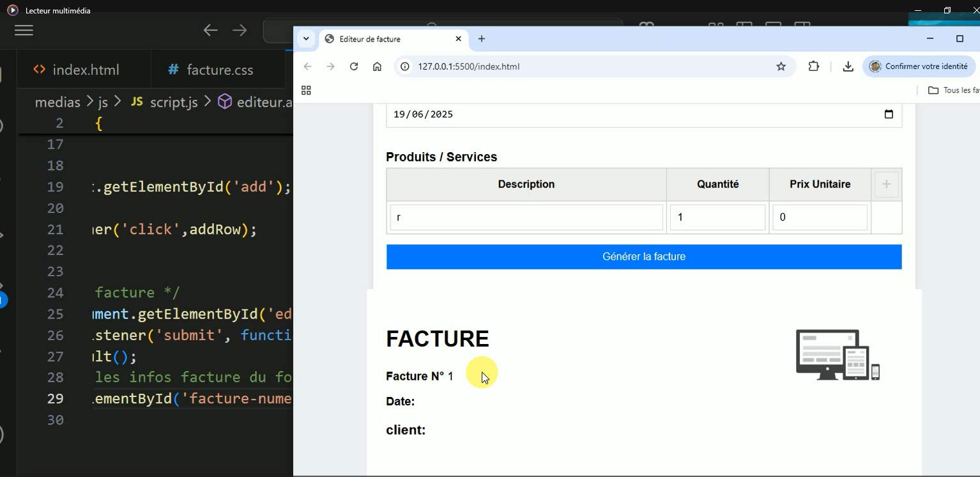Click Confirmer votre identité button
The image size is (980, 477).
[x=919, y=66]
